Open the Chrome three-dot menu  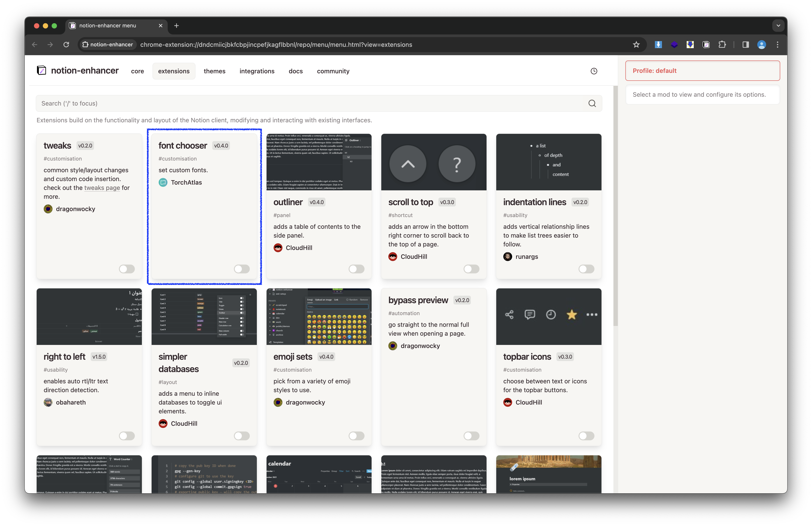pos(778,45)
